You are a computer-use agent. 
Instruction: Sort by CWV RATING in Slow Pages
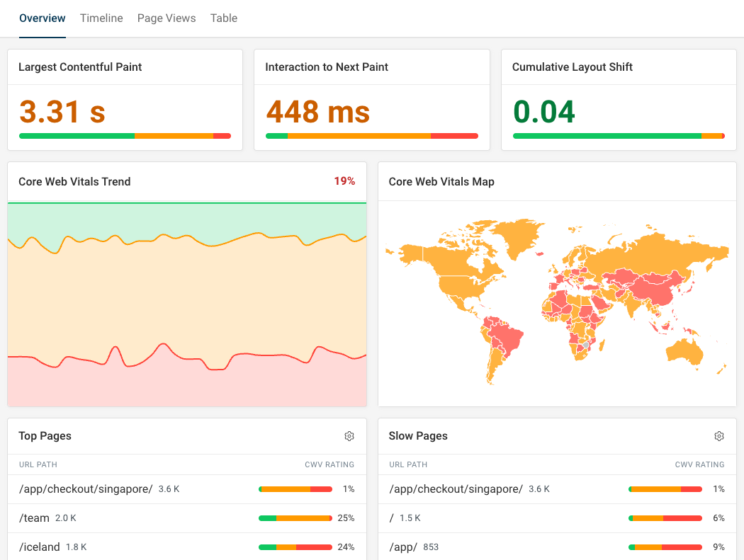tap(699, 464)
